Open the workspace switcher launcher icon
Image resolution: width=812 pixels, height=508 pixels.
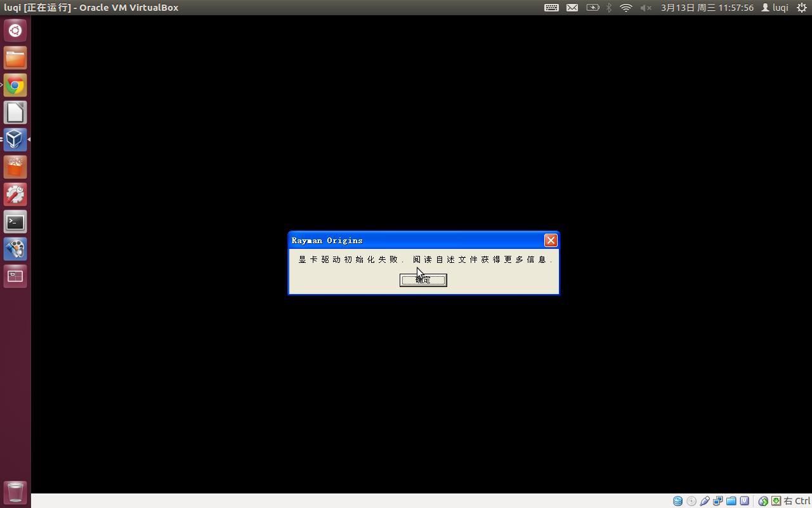pos(15,276)
